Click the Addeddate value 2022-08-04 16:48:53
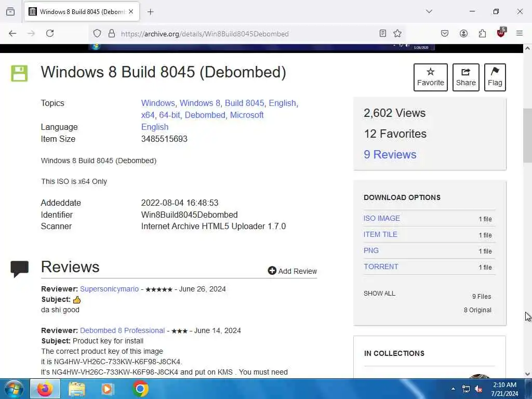532x399 pixels. 179,203
